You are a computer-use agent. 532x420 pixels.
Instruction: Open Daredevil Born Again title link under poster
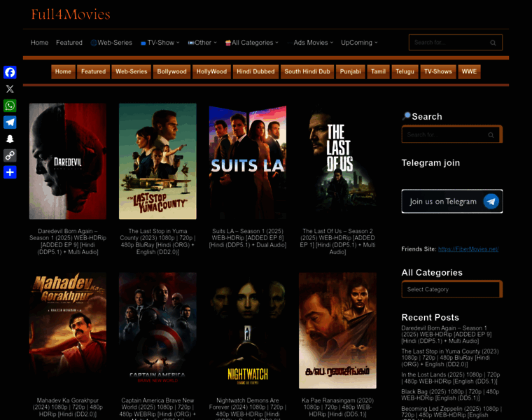click(68, 241)
